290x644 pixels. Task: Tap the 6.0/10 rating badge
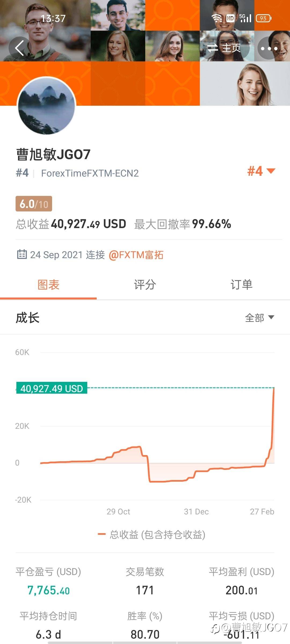point(34,204)
